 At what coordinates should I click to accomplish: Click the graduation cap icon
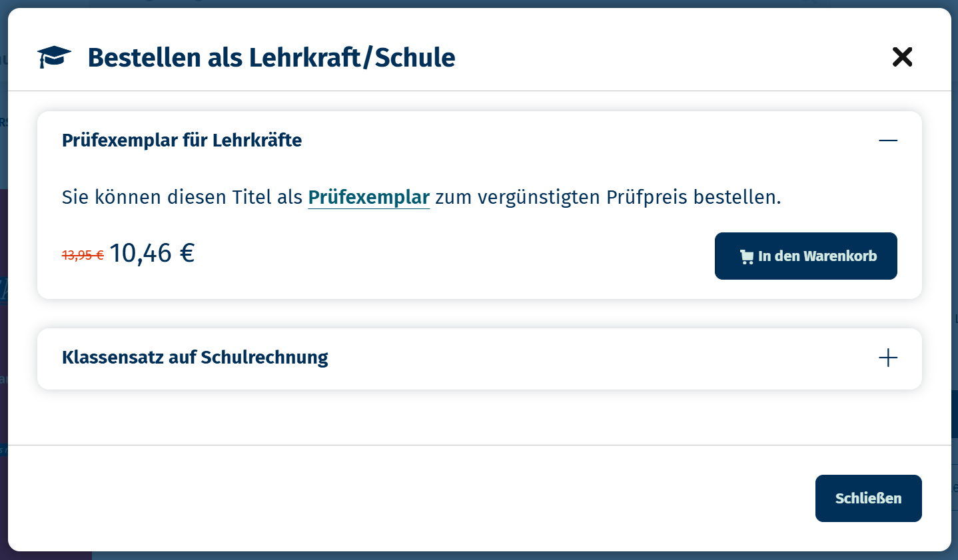pos(54,57)
